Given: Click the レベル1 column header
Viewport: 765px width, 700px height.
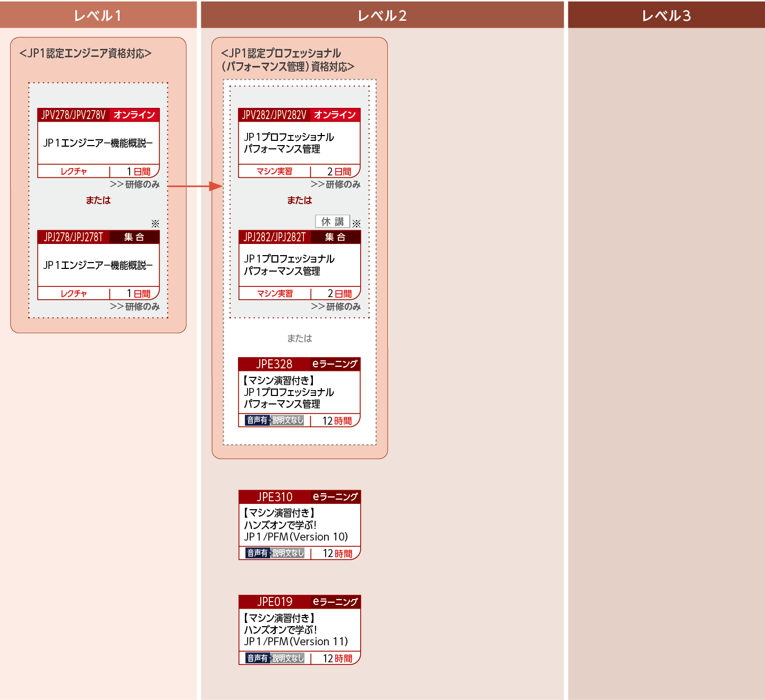Looking at the screenshot, I should point(98,15).
